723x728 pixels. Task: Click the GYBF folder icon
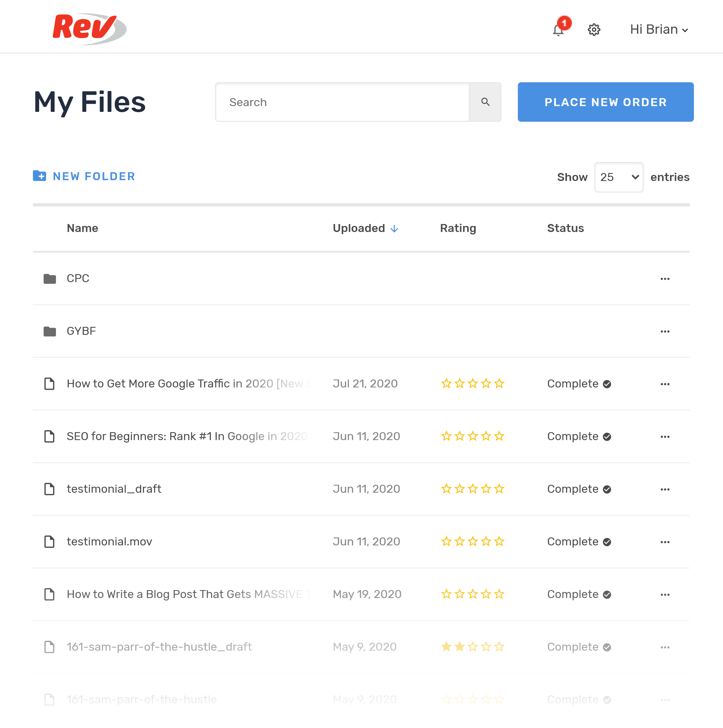pyautogui.click(x=50, y=332)
